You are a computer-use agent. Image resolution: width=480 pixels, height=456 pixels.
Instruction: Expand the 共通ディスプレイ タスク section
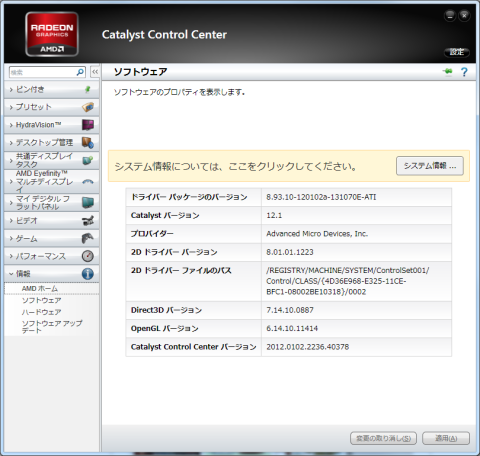52,160
